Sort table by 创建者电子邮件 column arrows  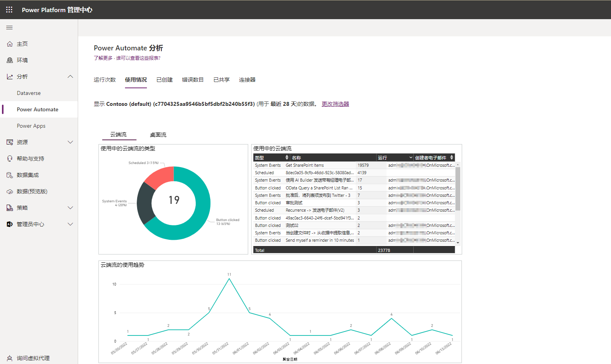click(452, 157)
